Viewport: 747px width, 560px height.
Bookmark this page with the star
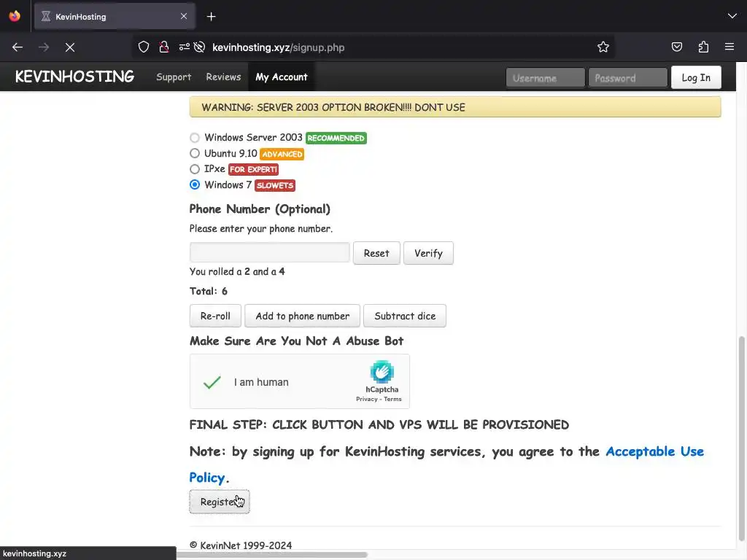603,47
